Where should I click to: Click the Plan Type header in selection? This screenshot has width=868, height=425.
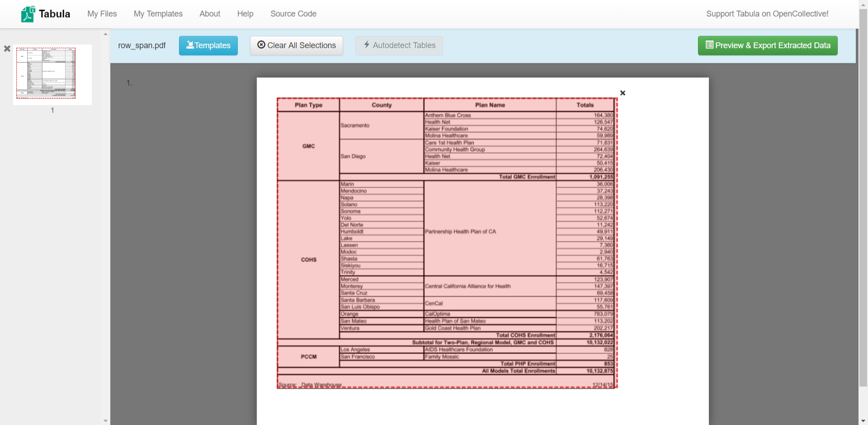(308, 105)
